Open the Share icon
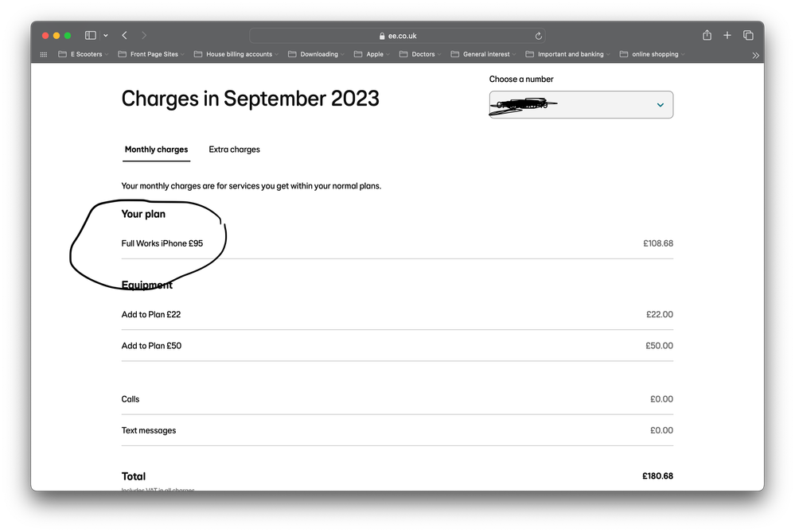Viewport: 795px width, 532px height. click(707, 35)
